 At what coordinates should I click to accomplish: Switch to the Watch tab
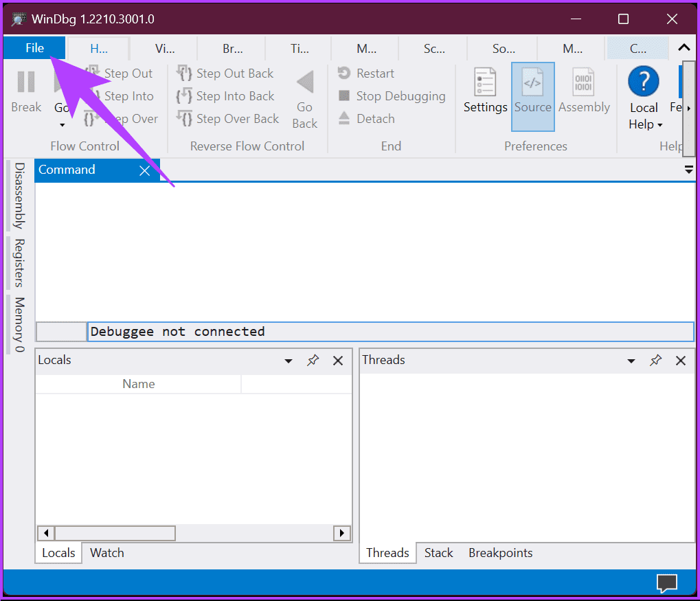[x=107, y=553]
